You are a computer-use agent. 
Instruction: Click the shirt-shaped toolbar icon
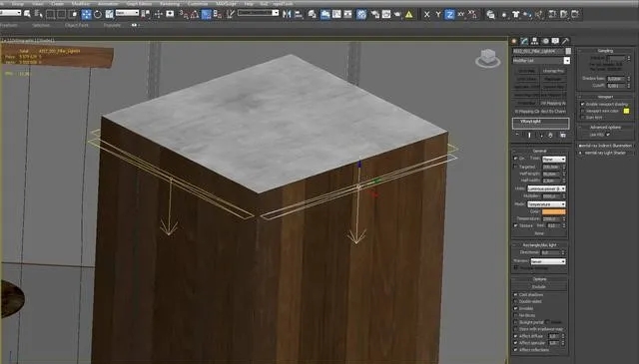point(515,15)
